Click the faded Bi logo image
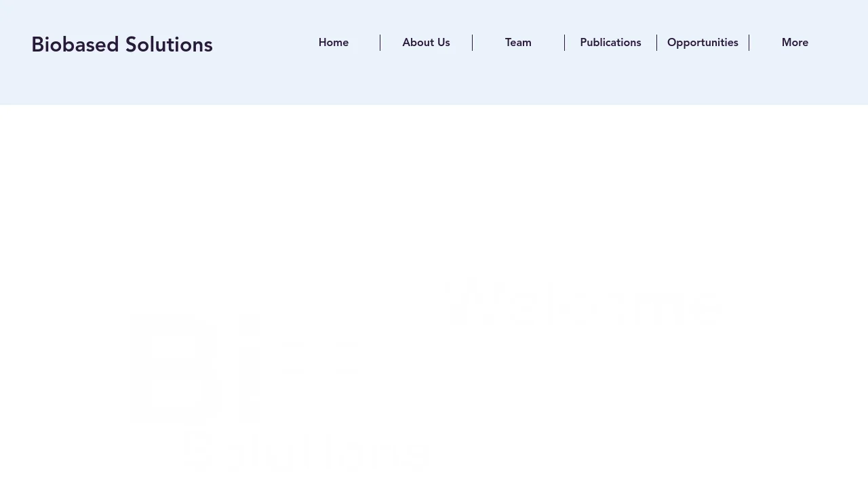 click(x=195, y=368)
